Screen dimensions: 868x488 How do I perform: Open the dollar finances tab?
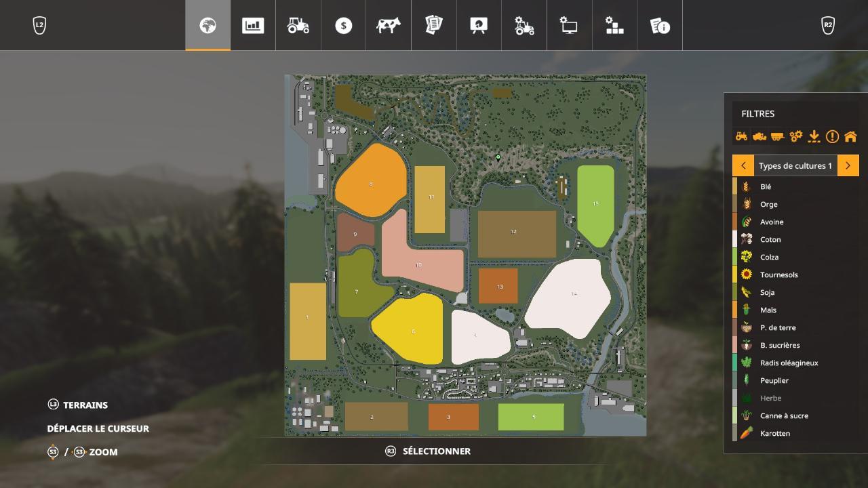tap(344, 26)
